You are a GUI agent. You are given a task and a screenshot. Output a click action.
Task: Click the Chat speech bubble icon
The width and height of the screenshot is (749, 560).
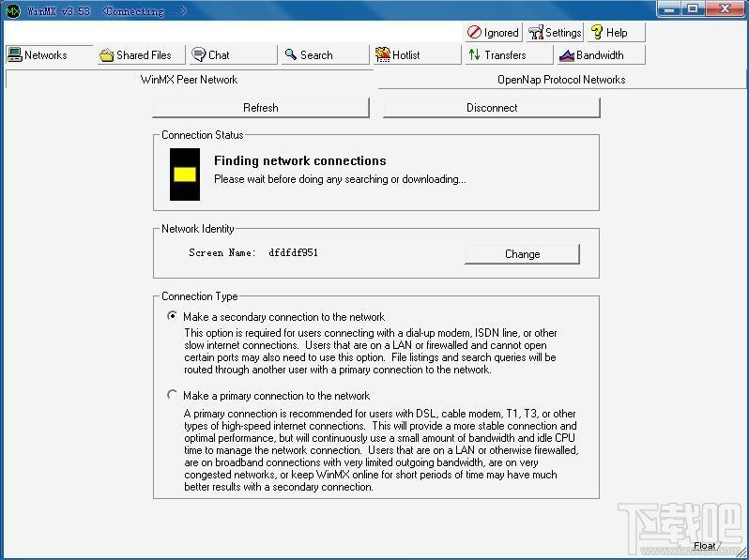point(198,54)
